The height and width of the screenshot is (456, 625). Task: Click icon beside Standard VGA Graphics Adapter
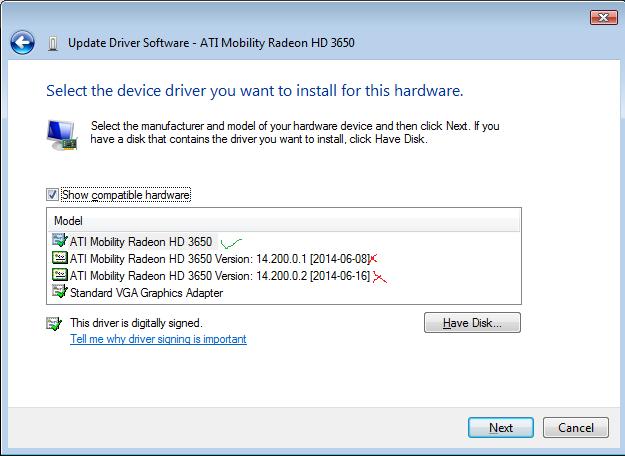60,291
